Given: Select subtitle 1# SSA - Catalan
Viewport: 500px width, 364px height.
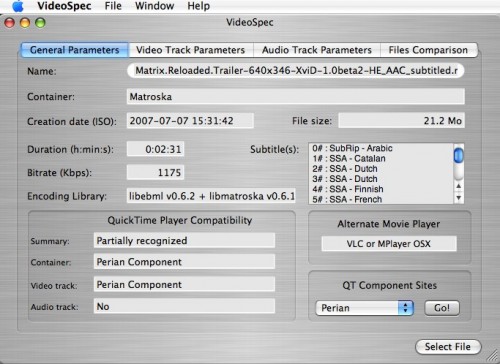Looking at the screenshot, I should 382,158.
